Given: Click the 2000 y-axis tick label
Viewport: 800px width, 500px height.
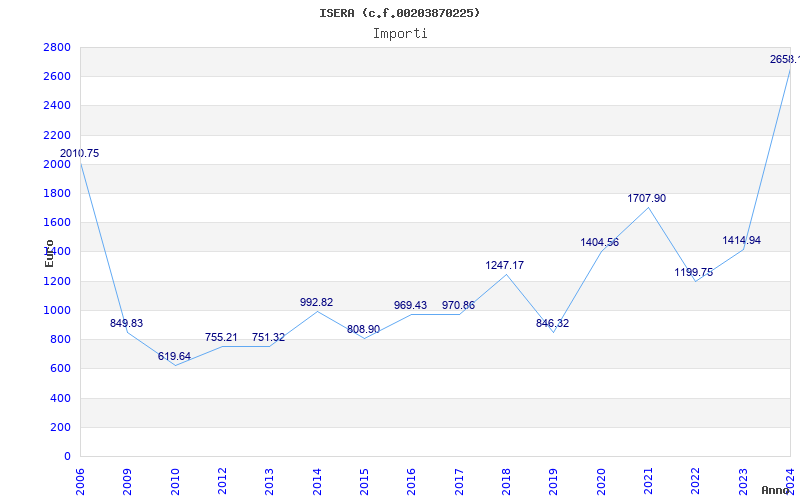Looking at the screenshot, I should (57, 164).
